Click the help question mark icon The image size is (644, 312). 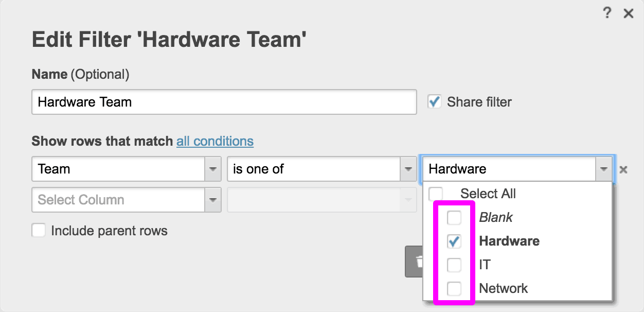pos(607,13)
